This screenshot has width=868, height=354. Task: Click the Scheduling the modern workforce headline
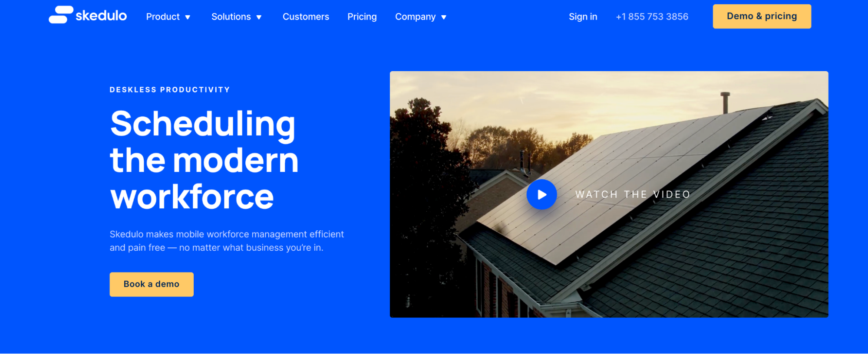pyautogui.click(x=204, y=160)
